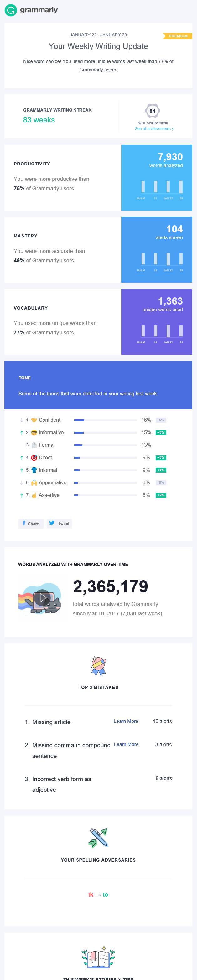Click the Informative tone glasses emoji
197x980 pixels.
point(34,433)
